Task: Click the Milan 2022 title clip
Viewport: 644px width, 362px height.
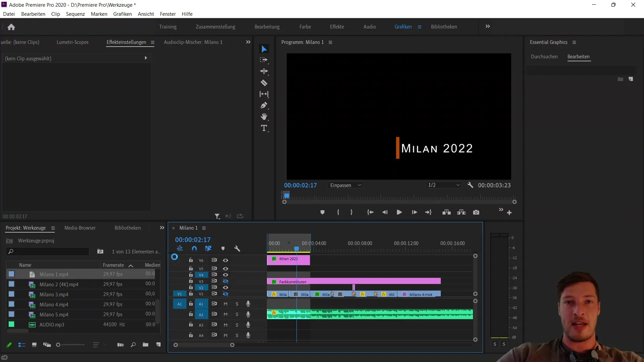Action: tap(288, 260)
